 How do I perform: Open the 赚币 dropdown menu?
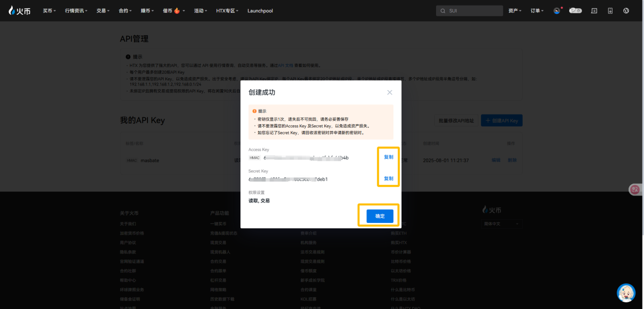pyautogui.click(x=147, y=11)
